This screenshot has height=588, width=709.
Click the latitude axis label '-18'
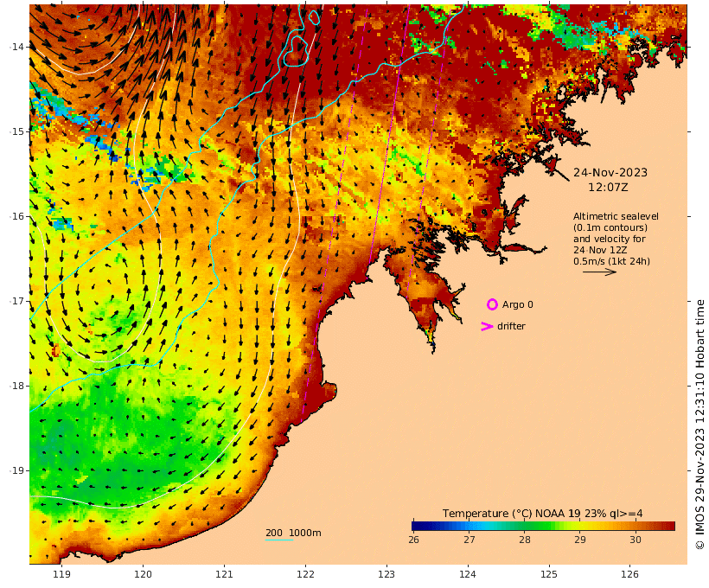[16, 386]
